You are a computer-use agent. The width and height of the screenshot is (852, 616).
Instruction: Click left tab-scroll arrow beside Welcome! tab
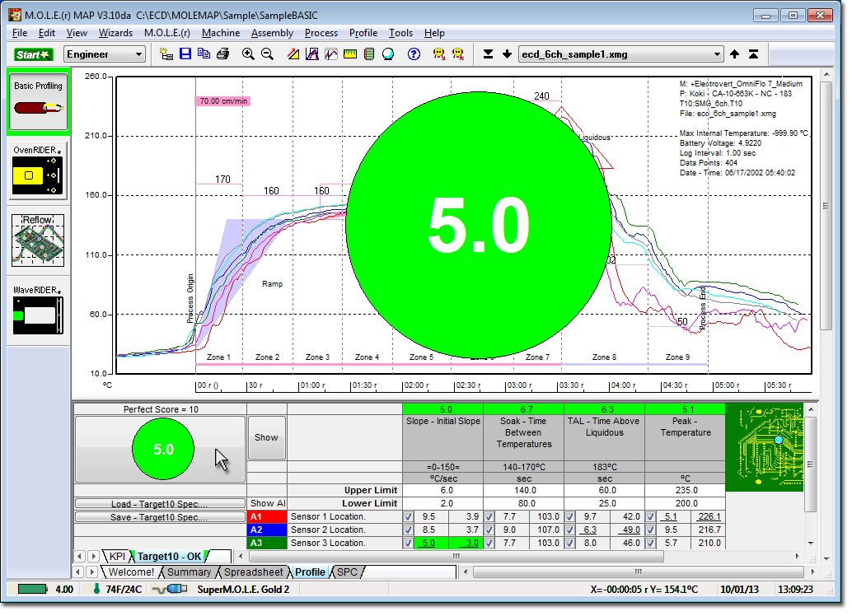click(79, 572)
